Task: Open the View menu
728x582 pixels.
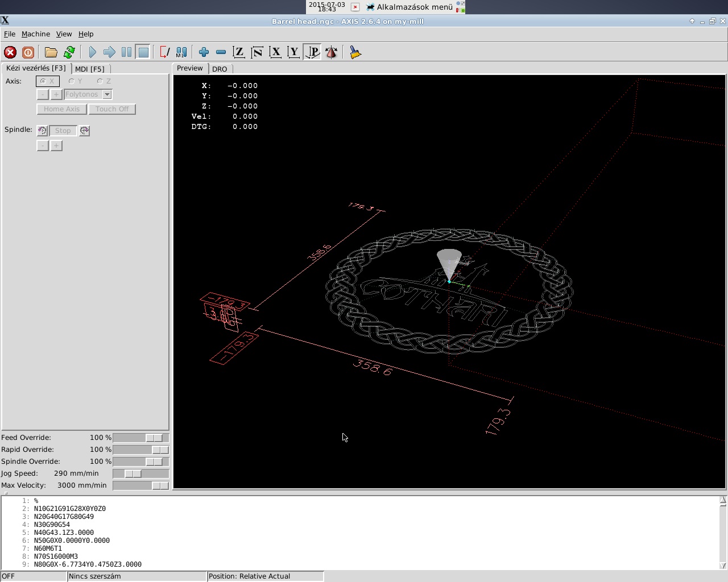Action: coord(64,34)
